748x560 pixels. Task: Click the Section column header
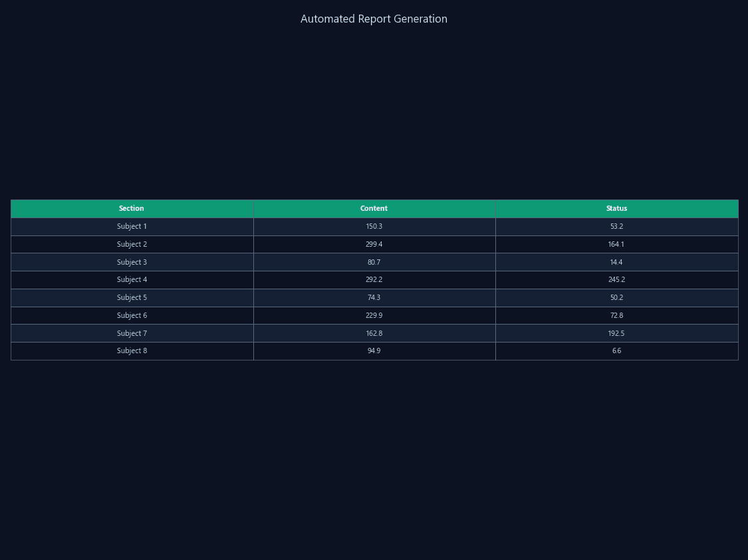[132, 208]
